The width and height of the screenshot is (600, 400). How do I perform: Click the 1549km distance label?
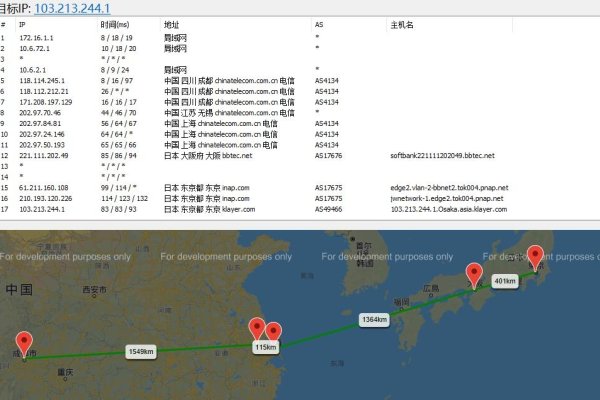point(141,351)
